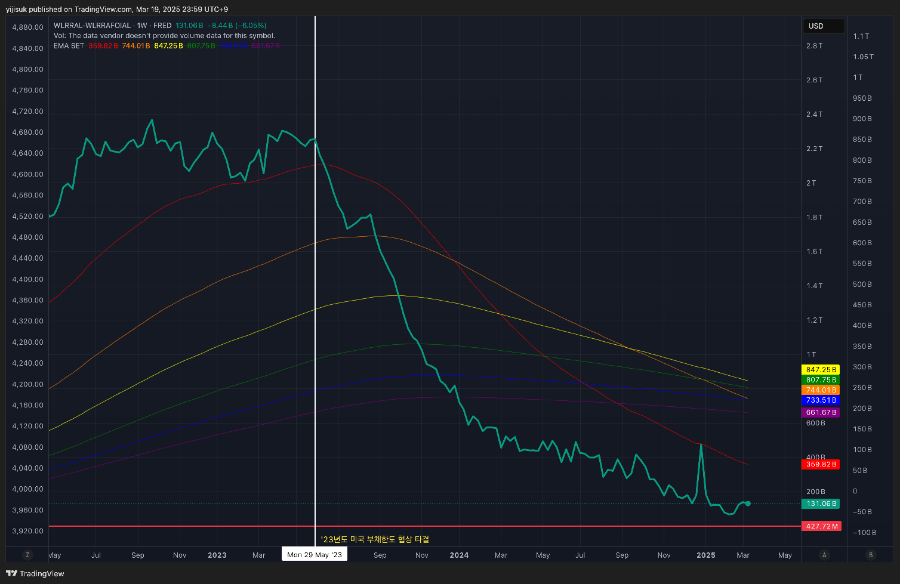Select the teal dot at the line's end
This screenshot has height=584, width=900.
tap(748, 504)
